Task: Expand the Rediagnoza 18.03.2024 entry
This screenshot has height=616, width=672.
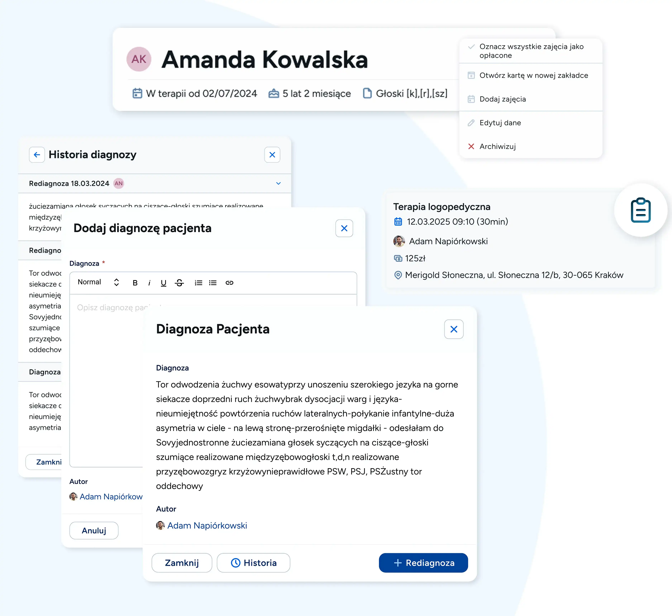Action: [x=278, y=183]
